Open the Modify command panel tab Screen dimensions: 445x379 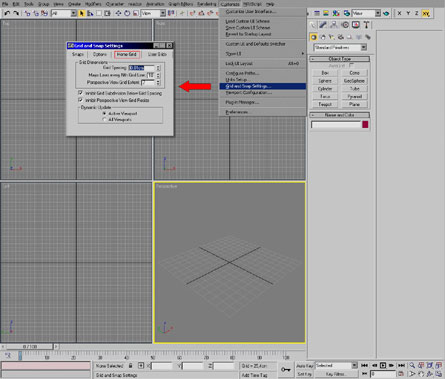click(x=323, y=25)
